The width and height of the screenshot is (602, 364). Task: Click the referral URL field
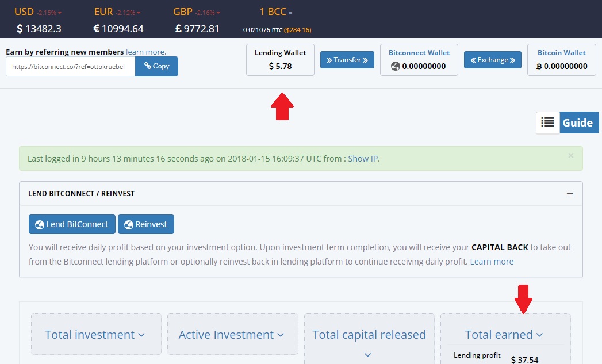[x=71, y=67]
